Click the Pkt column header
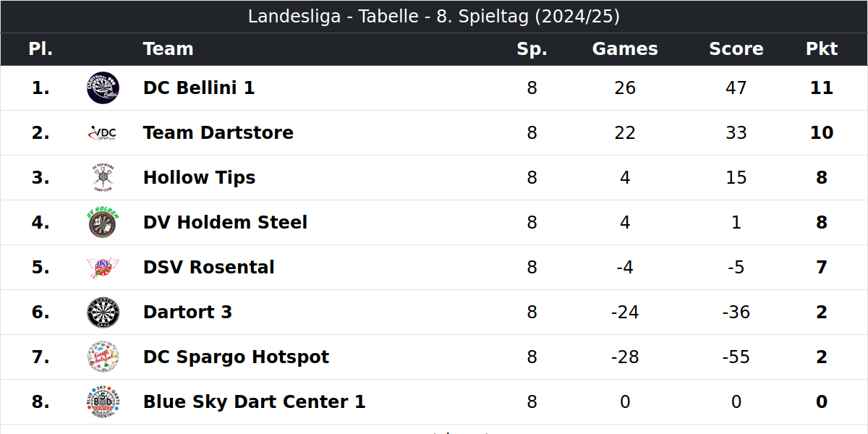This screenshot has height=434, width=868. tap(822, 49)
